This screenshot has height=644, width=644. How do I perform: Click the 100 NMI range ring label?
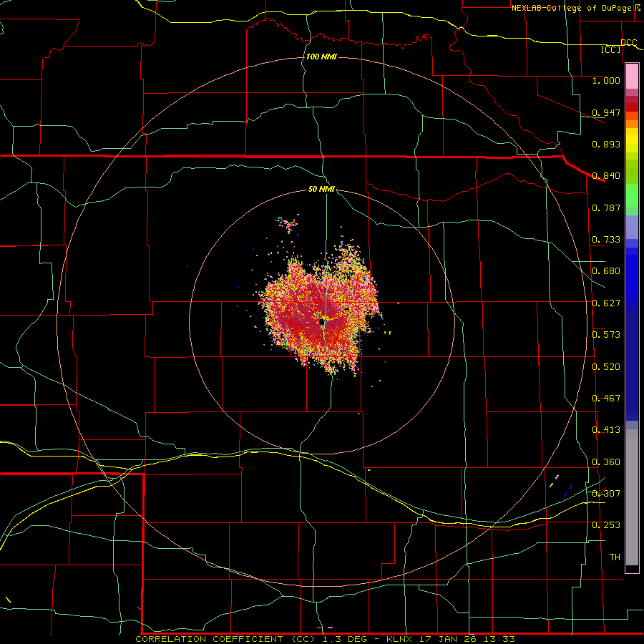point(321,57)
